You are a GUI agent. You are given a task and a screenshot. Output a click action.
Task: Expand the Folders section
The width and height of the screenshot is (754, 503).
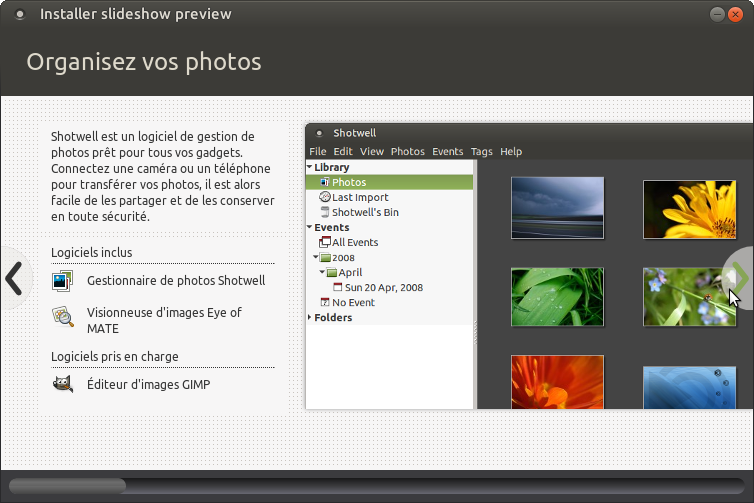pyautogui.click(x=310, y=317)
